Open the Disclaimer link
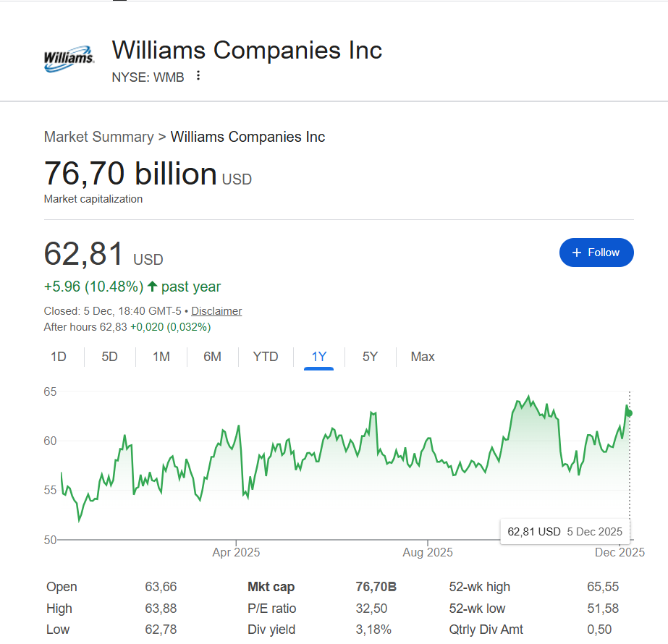668x644 pixels. (x=216, y=311)
